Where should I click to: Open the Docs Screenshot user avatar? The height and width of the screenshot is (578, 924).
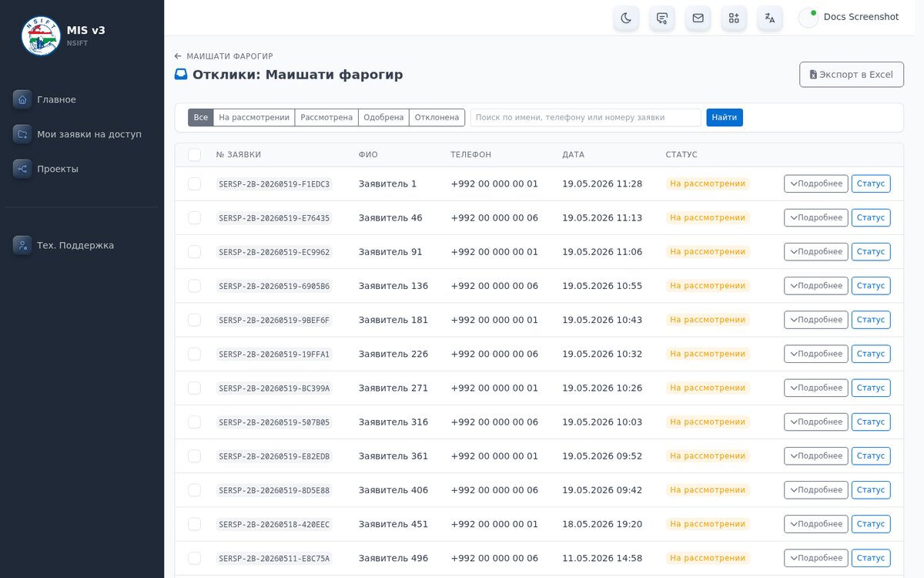808,18
